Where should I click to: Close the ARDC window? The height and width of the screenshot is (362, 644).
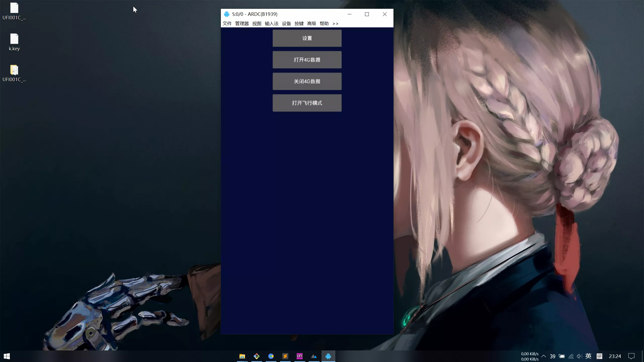385,14
